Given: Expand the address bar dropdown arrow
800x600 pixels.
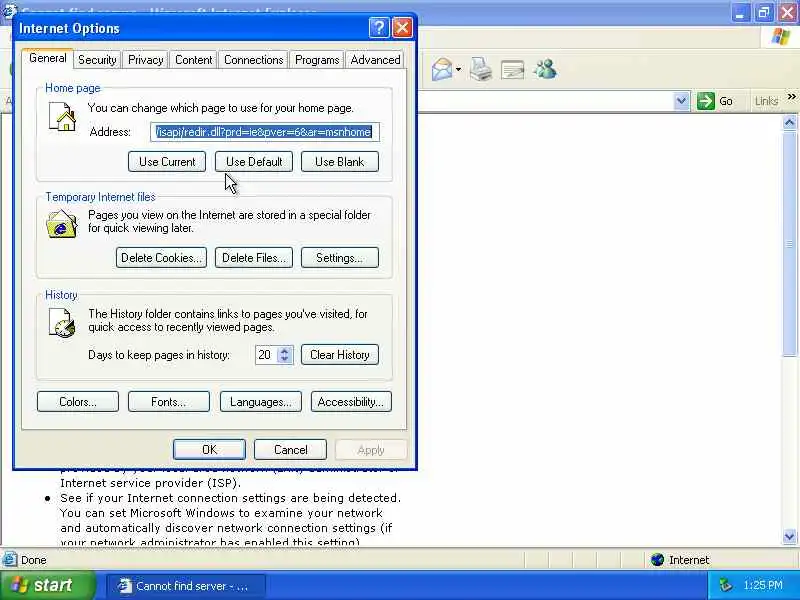Looking at the screenshot, I should click(x=681, y=101).
